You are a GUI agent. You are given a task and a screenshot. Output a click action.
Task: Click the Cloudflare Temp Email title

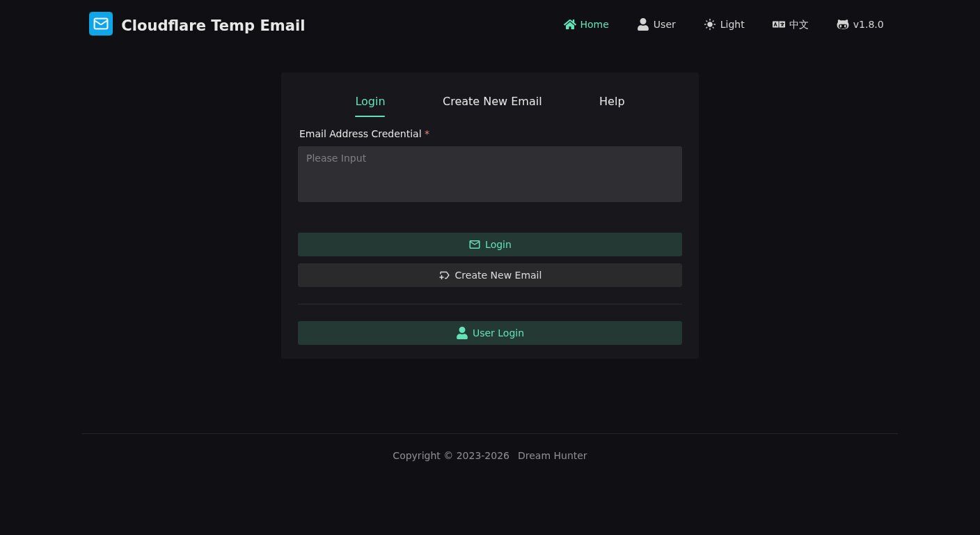pyautogui.click(x=213, y=25)
